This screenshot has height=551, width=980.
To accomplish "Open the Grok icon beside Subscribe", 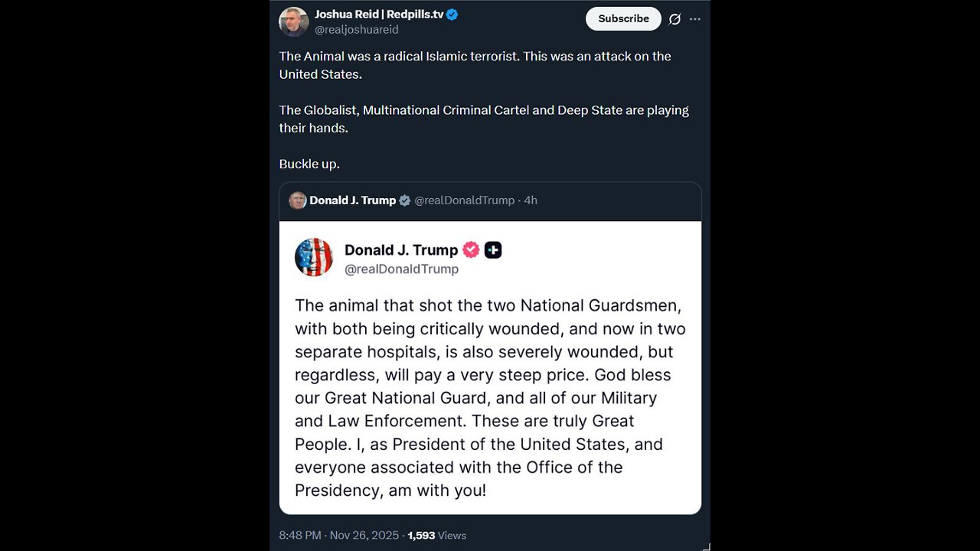I will (675, 19).
